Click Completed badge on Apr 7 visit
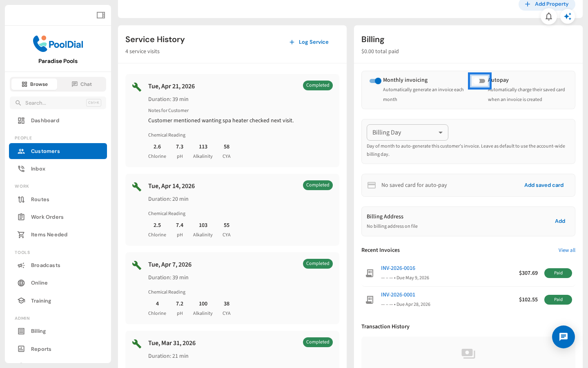 (x=318, y=264)
